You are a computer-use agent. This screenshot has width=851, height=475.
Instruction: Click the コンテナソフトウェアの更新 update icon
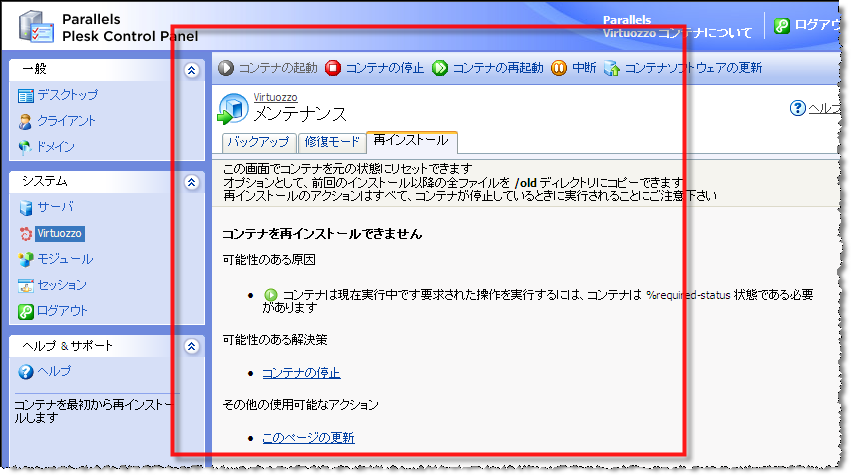coord(612,68)
